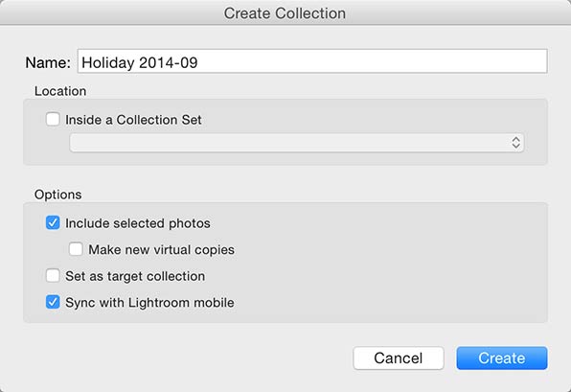The width and height of the screenshot is (571, 392).
Task: Place cursor on the "Holiday 2014-09" text
Action: [140, 62]
